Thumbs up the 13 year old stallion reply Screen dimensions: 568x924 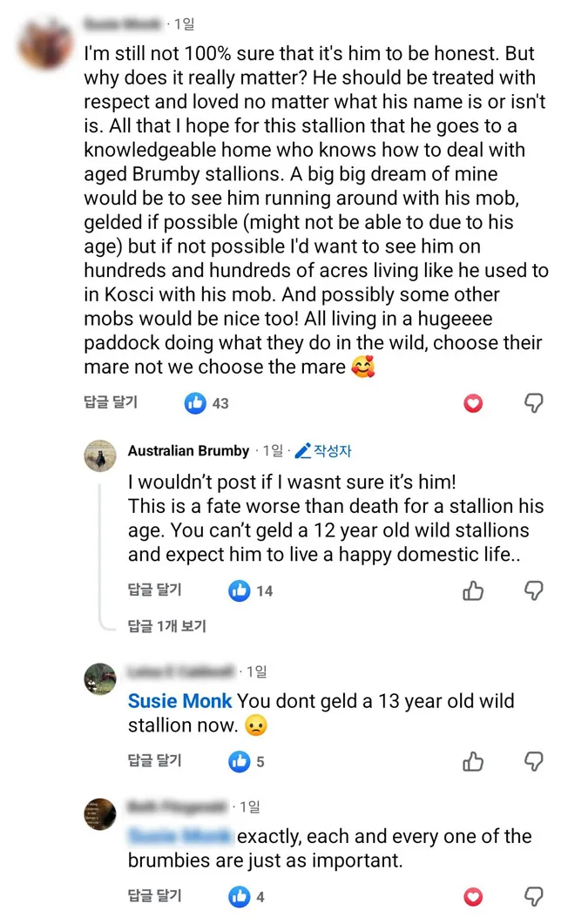point(473,761)
